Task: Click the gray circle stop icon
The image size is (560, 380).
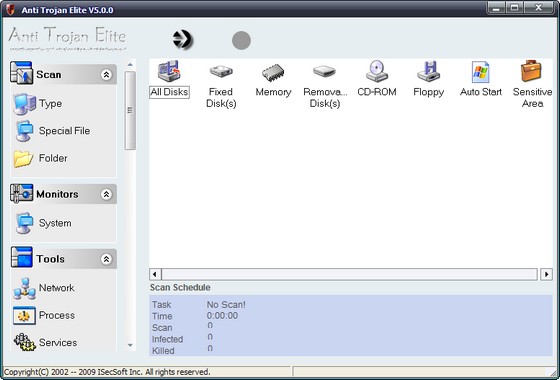Action: click(241, 40)
